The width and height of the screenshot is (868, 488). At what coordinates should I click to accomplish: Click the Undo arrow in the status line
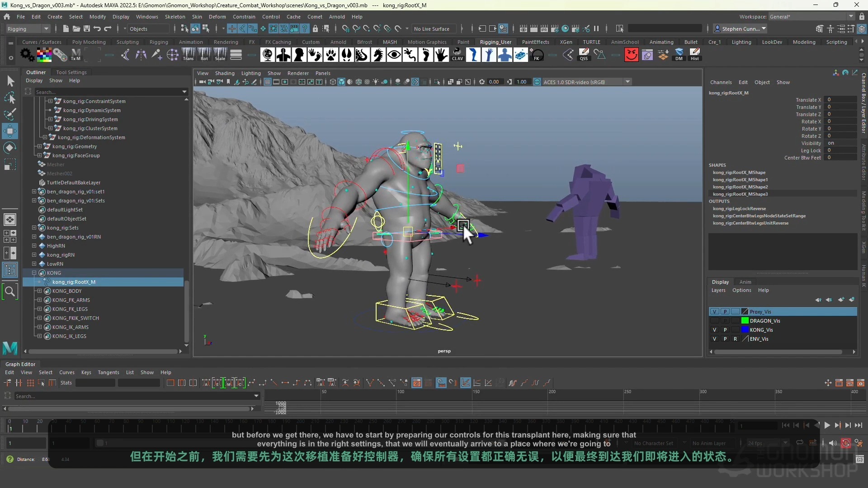point(97,28)
